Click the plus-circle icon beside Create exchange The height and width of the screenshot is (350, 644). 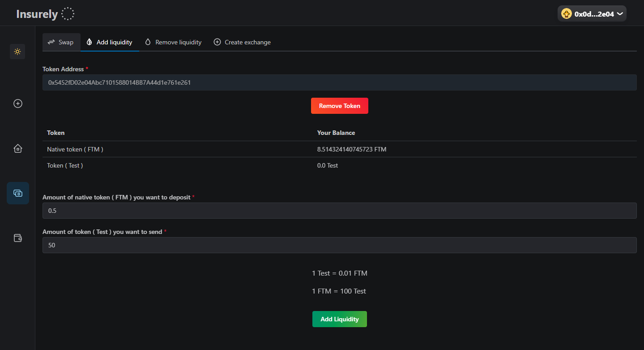tap(217, 42)
